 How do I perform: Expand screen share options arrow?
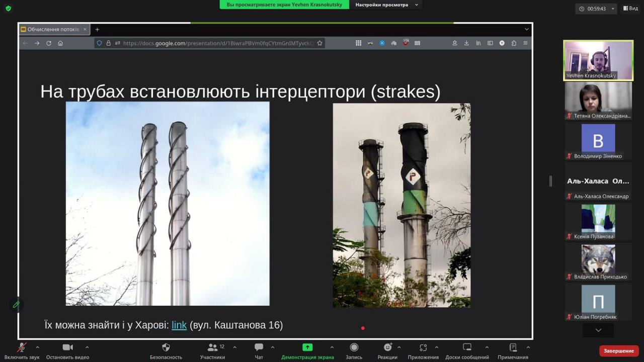[x=332, y=347]
